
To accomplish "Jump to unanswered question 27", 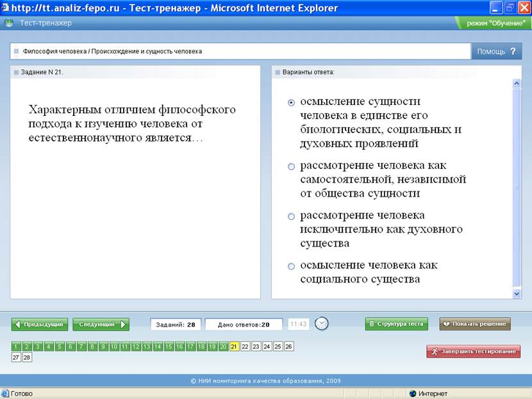I will [x=16, y=357].
